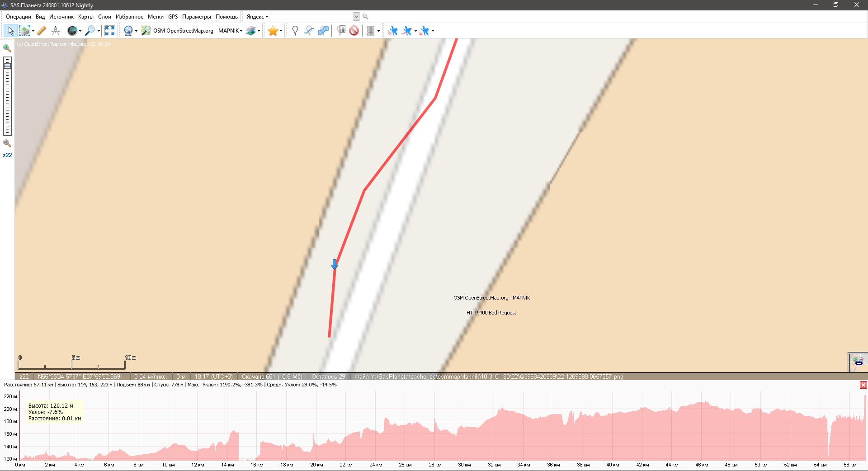Image resolution: width=868 pixels, height=471 pixels.
Task: Click the vertical zoom level slider
Action: tap(7, 96)
